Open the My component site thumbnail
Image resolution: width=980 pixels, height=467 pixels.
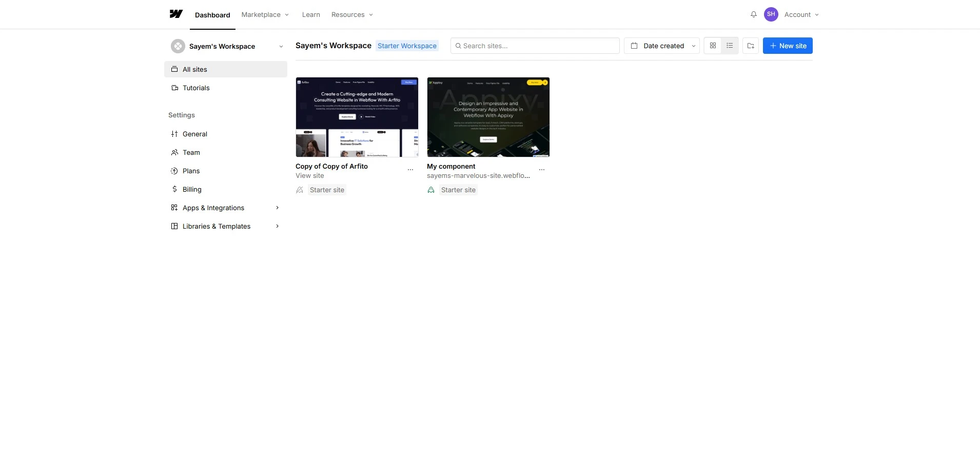click(488, 117)
